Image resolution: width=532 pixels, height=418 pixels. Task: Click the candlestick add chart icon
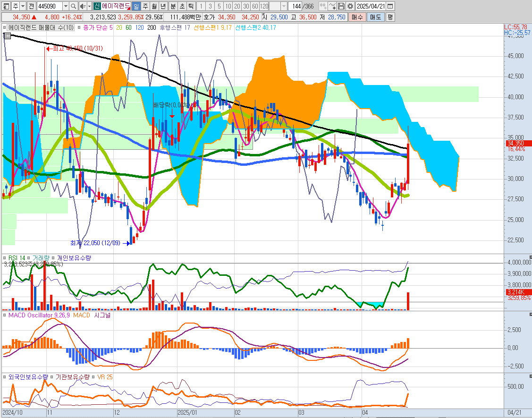pyautogui.click(x=323, y=6)
